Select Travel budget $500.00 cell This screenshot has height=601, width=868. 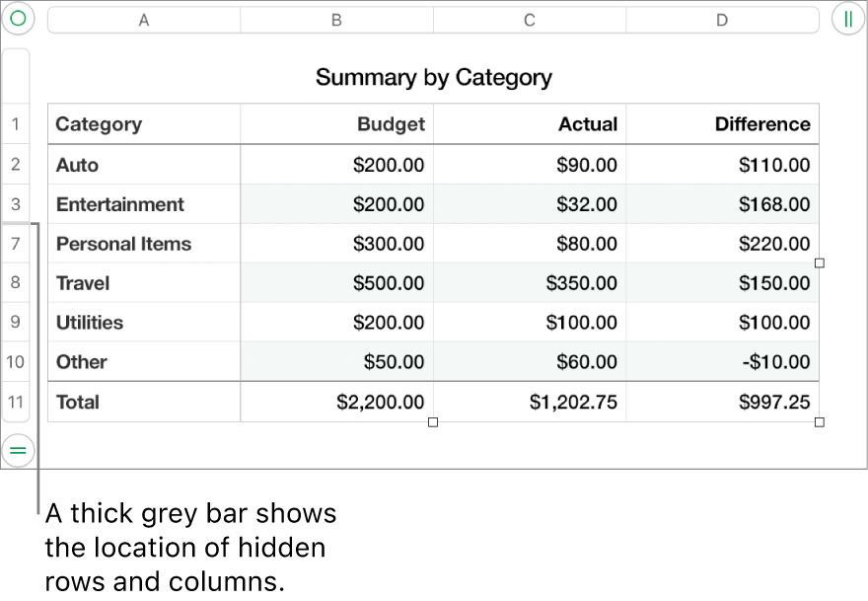tap(336, 282)
